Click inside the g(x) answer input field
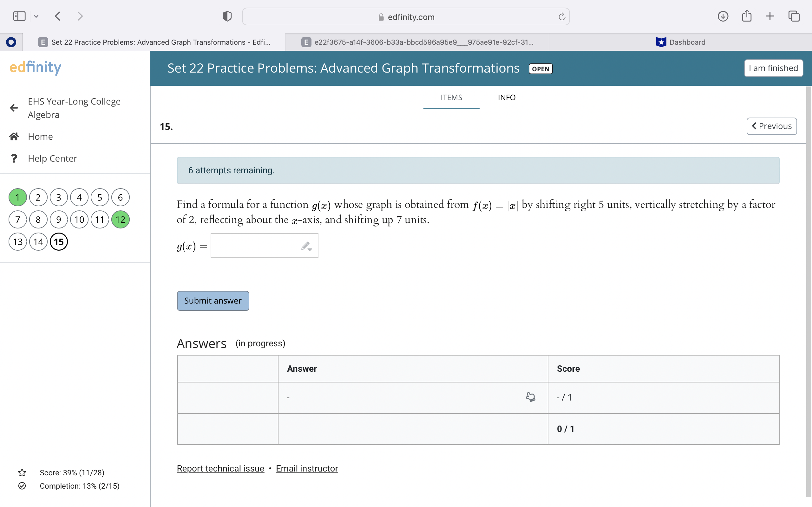The width and height of the screenshot is (812, 507). [259, 246]
